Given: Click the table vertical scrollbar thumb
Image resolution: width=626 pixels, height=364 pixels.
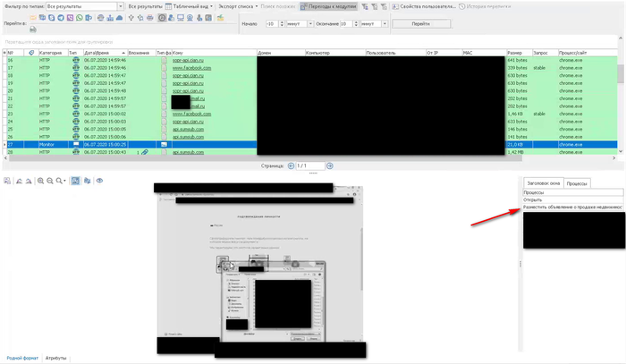Looking at the screenshot, I should coord(621,74).
